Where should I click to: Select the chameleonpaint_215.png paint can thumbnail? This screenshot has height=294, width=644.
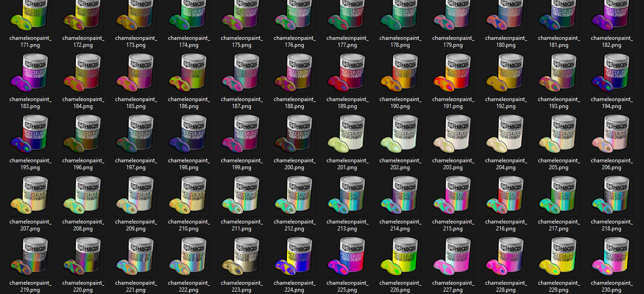coord(453,195)
